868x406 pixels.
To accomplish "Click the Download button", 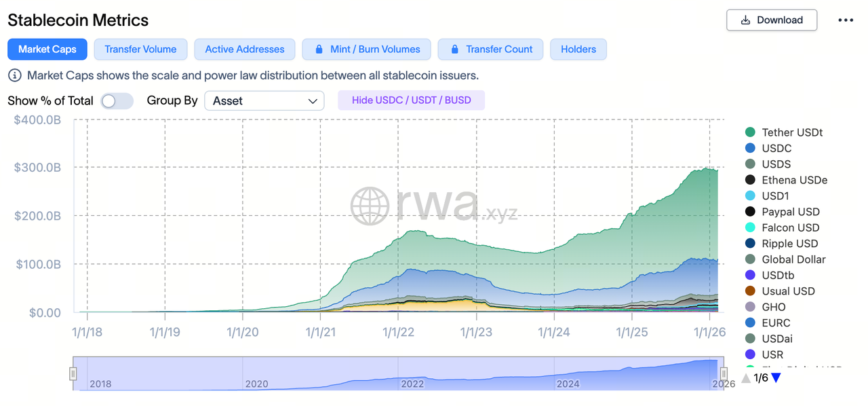I will click(772, 20).
